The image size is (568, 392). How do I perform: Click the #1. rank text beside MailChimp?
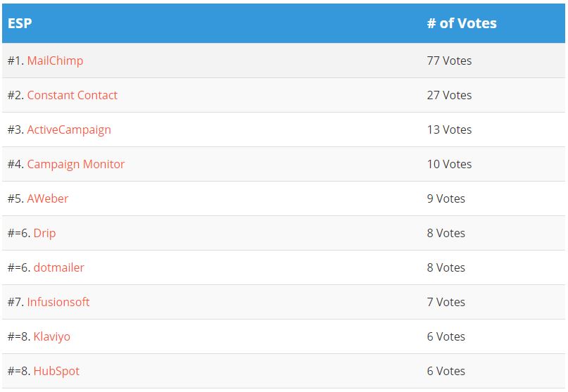click(15, 61)
